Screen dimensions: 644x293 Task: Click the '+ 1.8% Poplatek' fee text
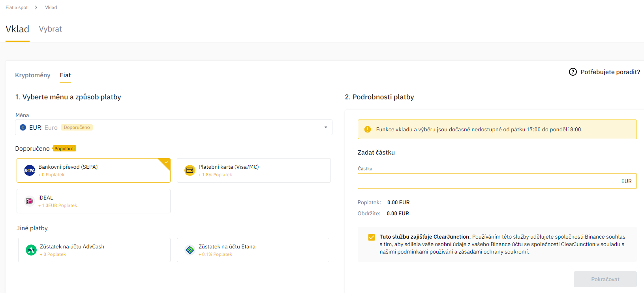point(215,175)
